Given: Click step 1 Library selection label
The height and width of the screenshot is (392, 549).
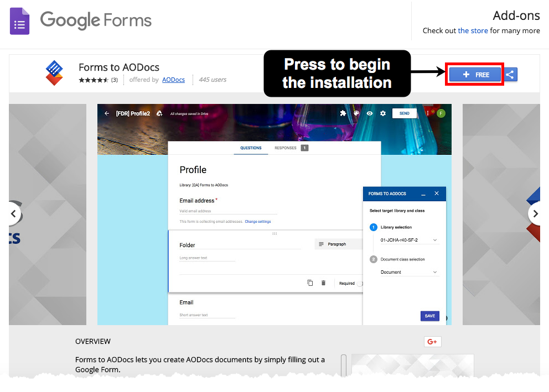Looking at the screenshot, I should coord(396,227).
